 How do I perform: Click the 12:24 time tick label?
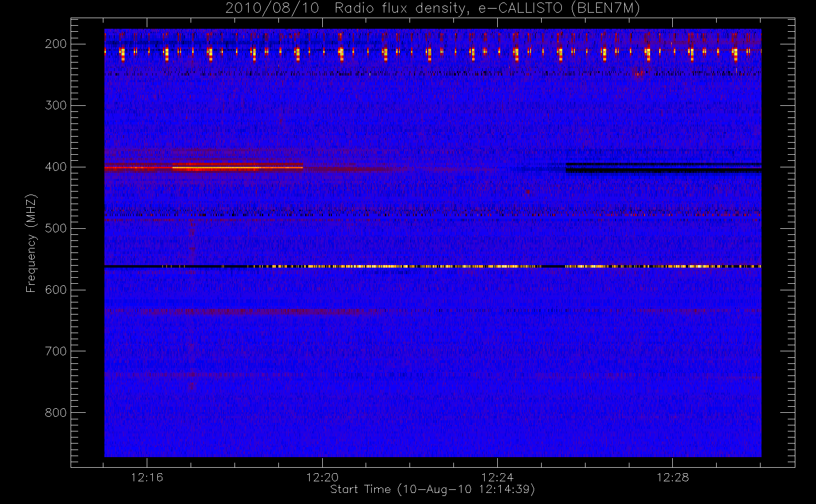[x=497, y=477]
